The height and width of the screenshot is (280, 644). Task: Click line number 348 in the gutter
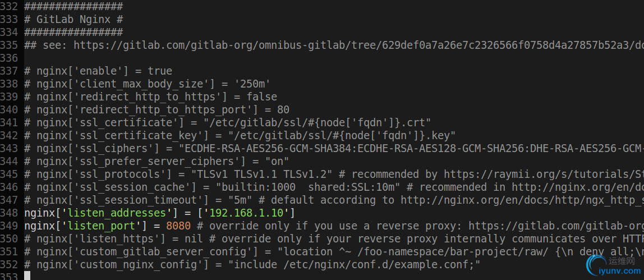[x=11, y=213]
